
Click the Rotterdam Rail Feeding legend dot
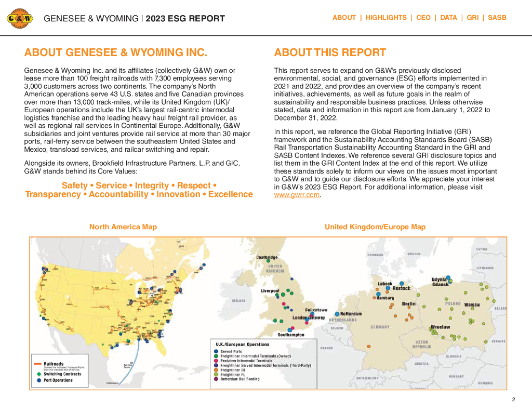click(216, 379)
